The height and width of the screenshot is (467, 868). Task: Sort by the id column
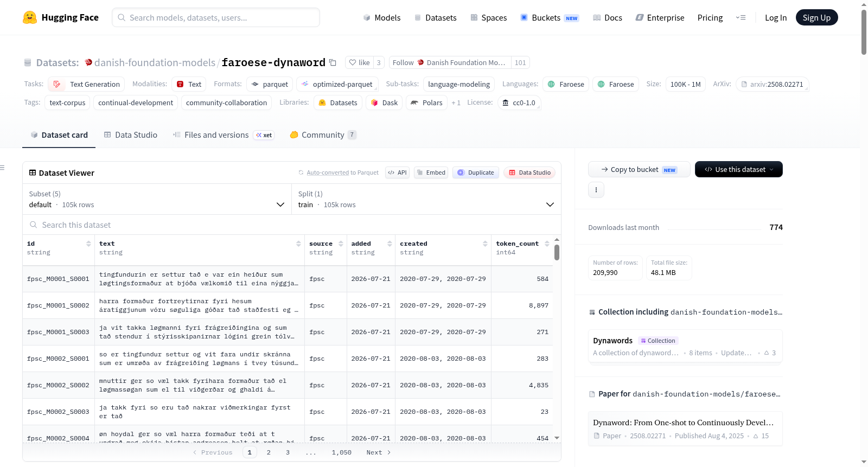[88, 244]
